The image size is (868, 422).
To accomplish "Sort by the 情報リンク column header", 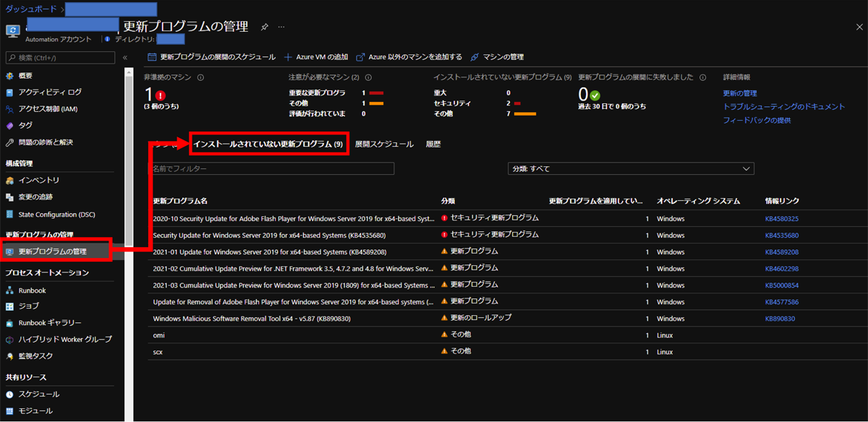I will click(782, 201).
